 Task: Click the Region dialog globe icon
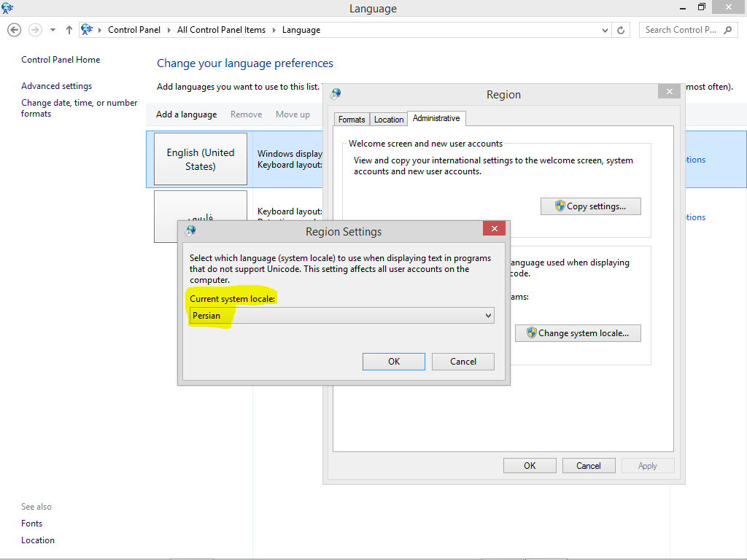[336, 94]
